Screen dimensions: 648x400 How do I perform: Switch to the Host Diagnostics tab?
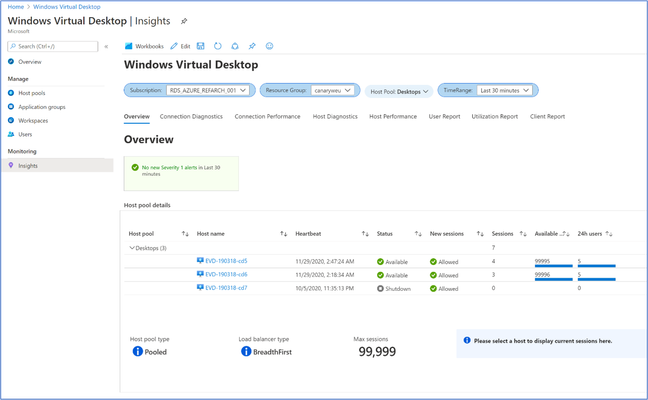click(335, 117)
